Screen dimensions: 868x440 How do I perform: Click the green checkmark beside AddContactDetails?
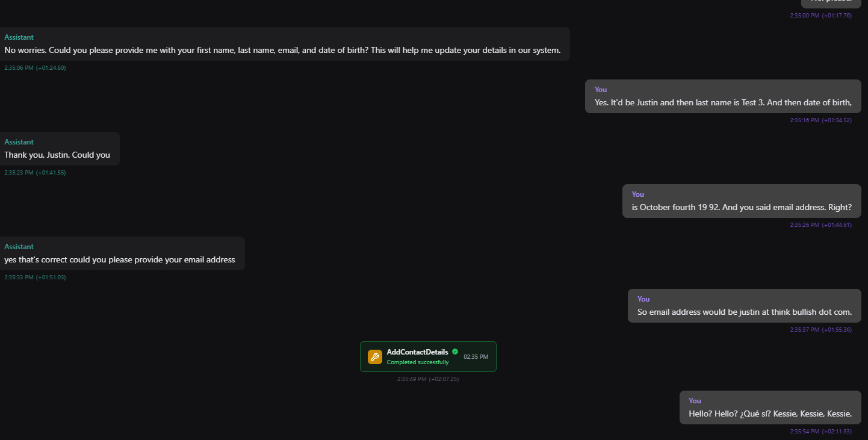pyautogui.click(x=455, y=352)
